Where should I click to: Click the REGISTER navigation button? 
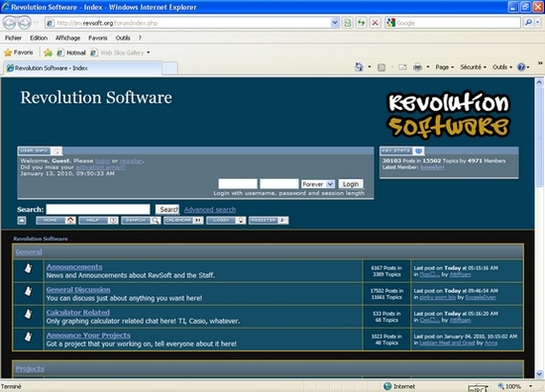[x=269, y=221]
